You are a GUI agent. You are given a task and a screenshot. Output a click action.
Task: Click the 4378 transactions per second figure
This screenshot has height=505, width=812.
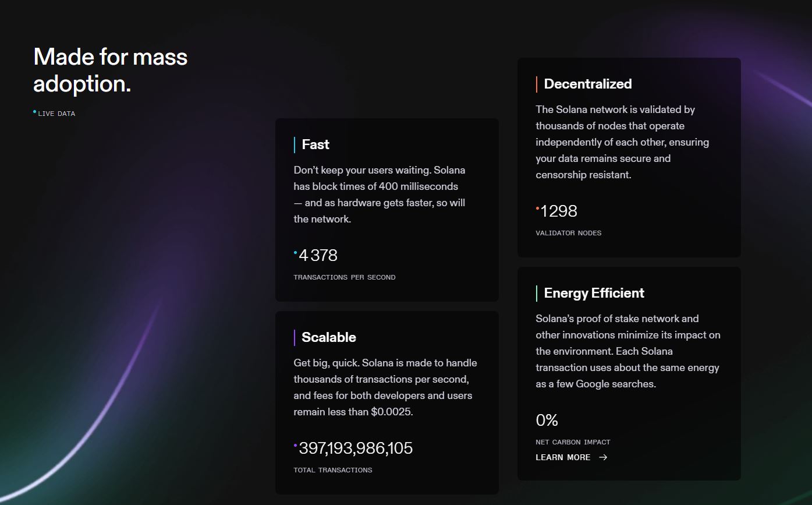(318, 255)
